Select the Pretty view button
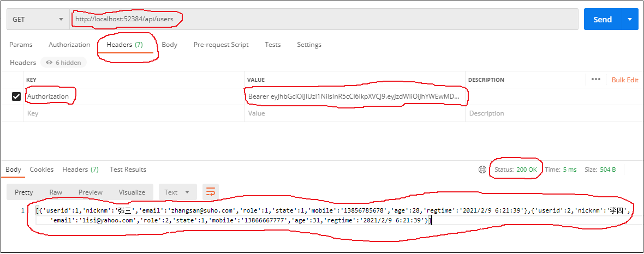The width and height of the screenshot is (644, 254). click(24, 192)
